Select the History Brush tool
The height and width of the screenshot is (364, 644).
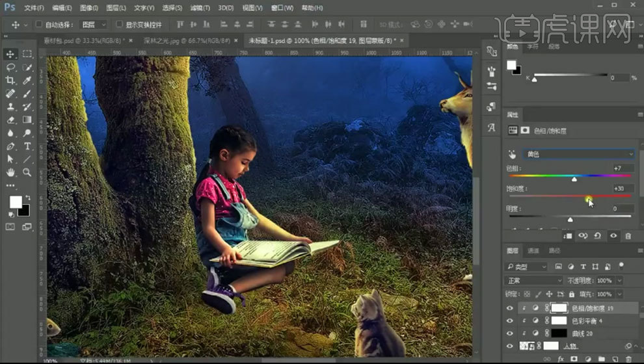point(27,107)
